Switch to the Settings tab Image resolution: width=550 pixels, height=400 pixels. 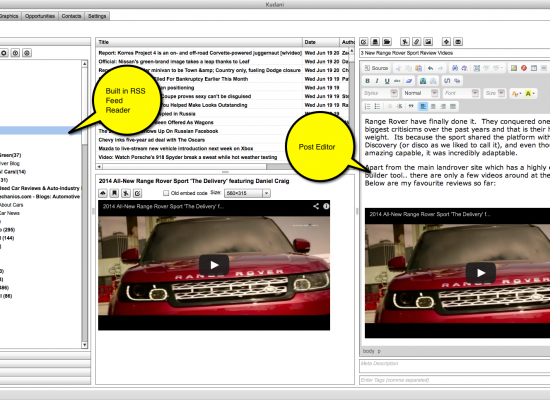click(97, 16)
